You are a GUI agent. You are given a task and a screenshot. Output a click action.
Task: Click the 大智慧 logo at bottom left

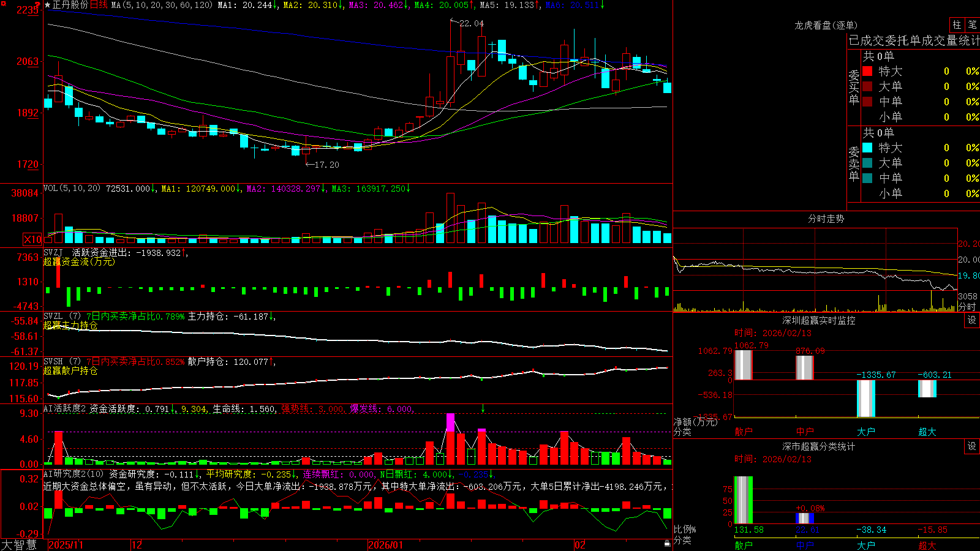(19, 544)
